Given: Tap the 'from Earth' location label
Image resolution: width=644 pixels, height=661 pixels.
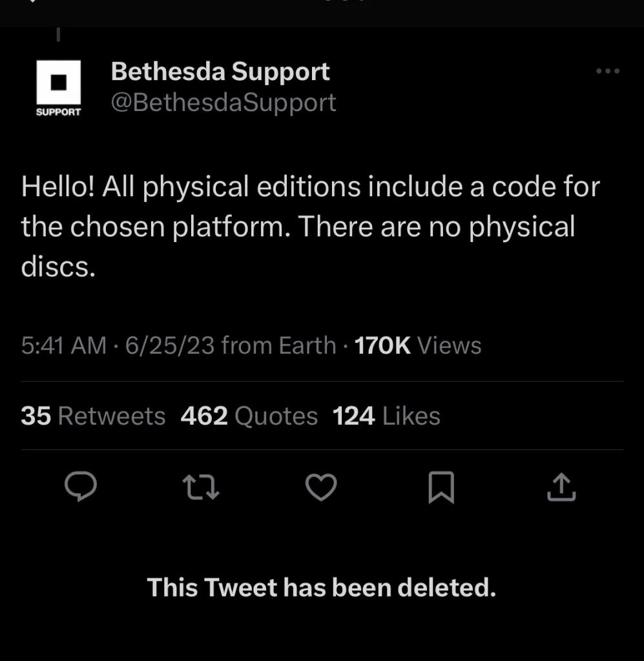Looking at the screenshot, I should [278, 346].
